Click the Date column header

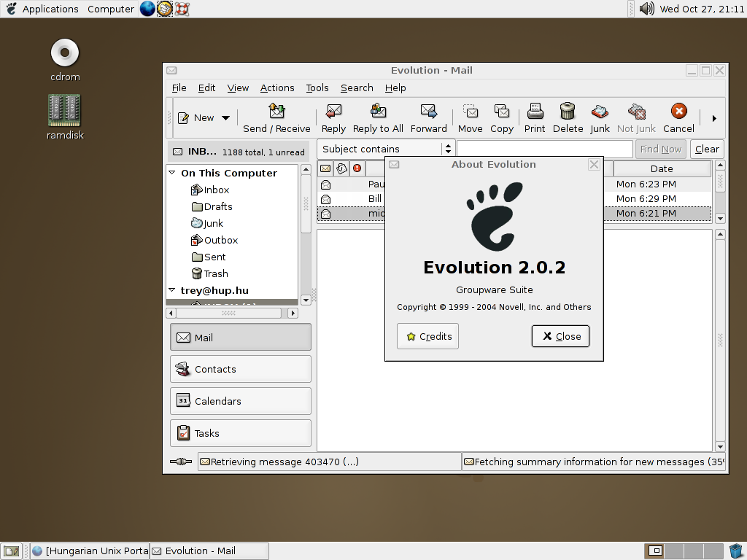pos(662,168)
